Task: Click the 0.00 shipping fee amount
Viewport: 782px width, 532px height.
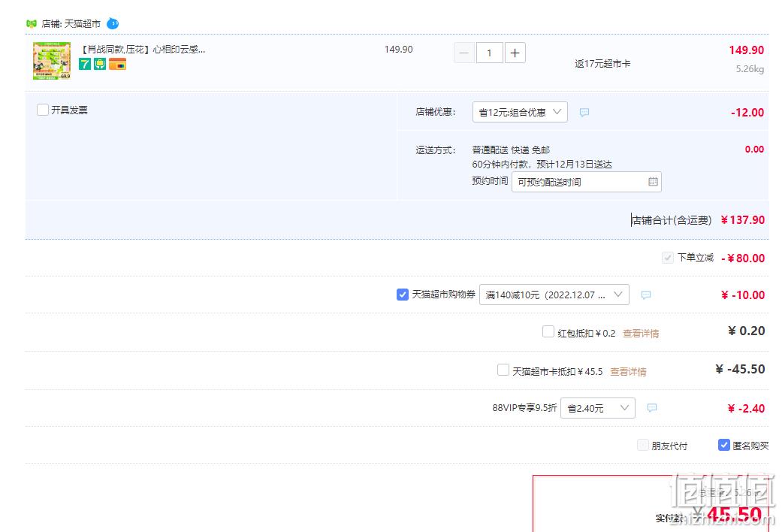Action: tap(754, 150)
